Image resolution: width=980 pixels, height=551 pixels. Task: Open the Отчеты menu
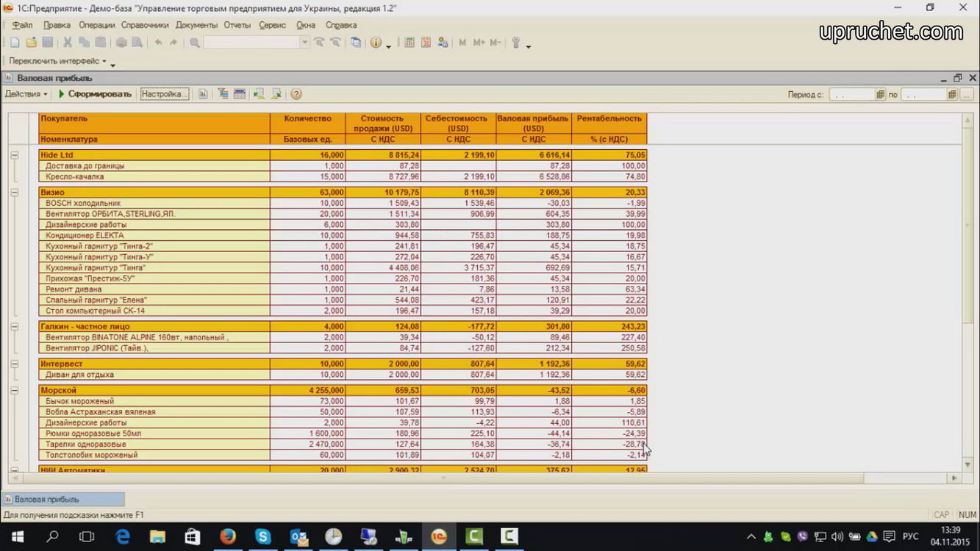[237, 25]
